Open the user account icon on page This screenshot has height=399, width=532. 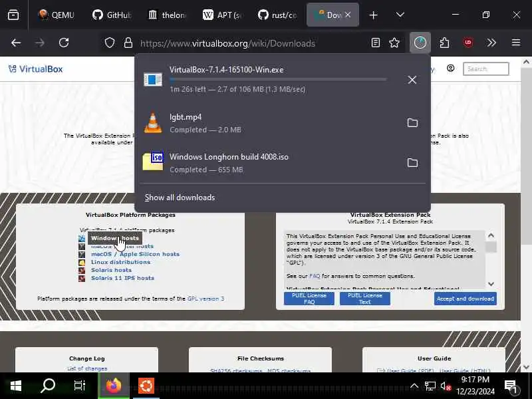pyautogui.click(x=451, y=68)
